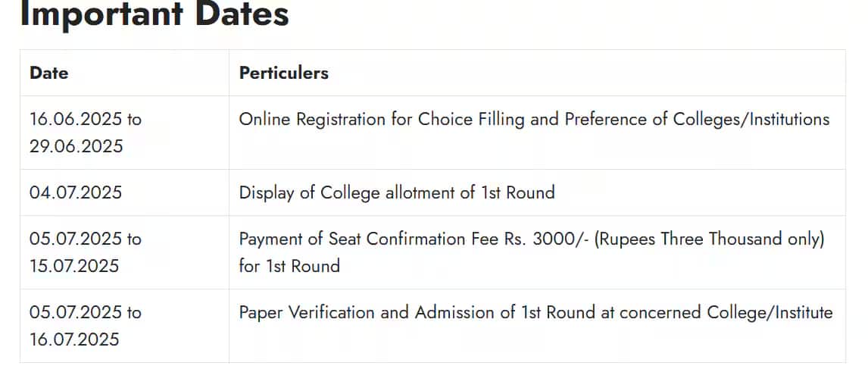
Task: Click the 'for 1st Round' second line
Action: pos(289,266)
